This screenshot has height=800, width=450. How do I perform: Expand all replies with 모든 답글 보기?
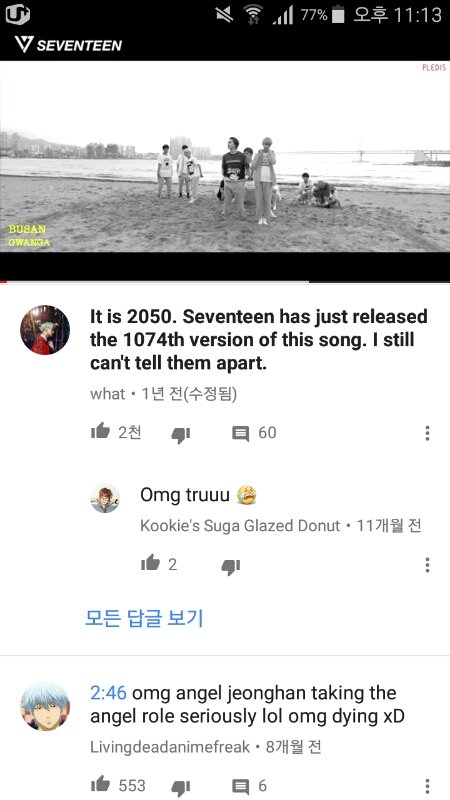(144, 618)
